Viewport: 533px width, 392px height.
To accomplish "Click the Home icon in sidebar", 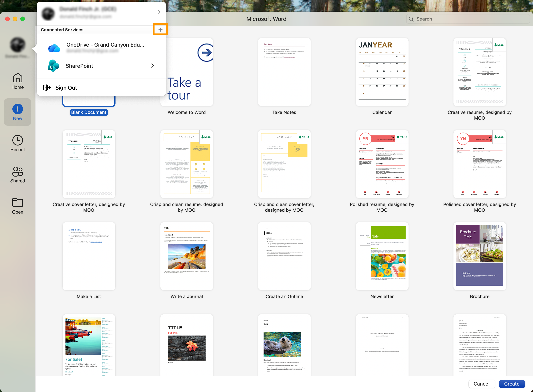I will pyautogui.click(x=18, y=78).
